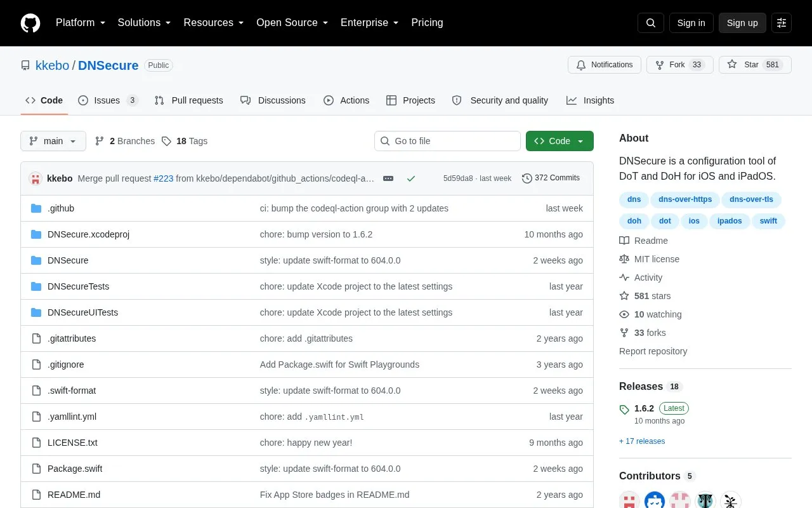Star the DNSecure repository
Screen dimensions: 812x508
[x=755, y=65]
